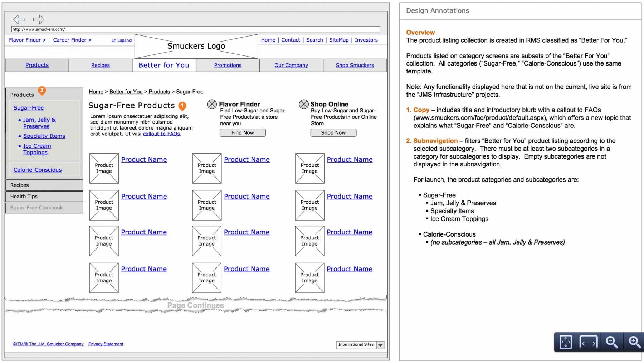
Task: Click the Products sidebar header
Action: click(22, 95)
